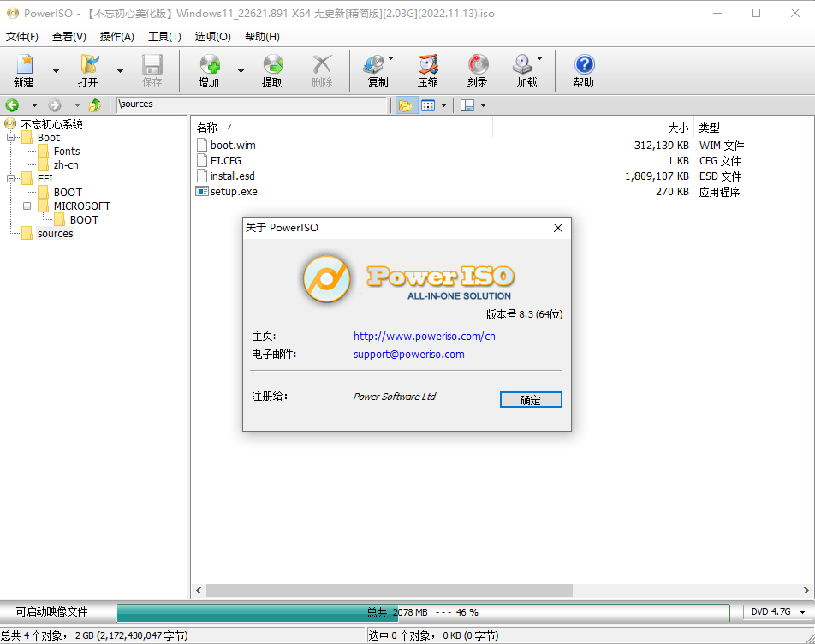The height and width of the screenshot is (644, 815).
Task: Click the 确定 button in About dialog
Action: click(531, 400)
